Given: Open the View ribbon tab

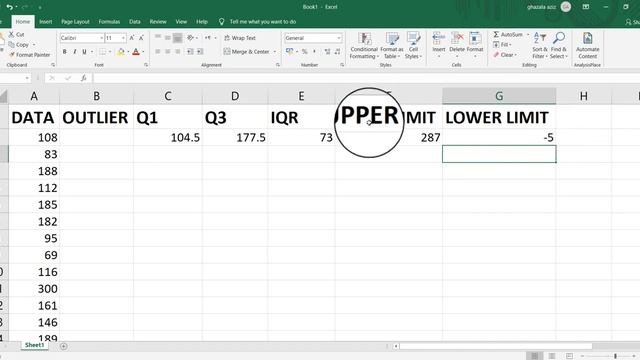Looking at the screenshot, I should 181,22.
